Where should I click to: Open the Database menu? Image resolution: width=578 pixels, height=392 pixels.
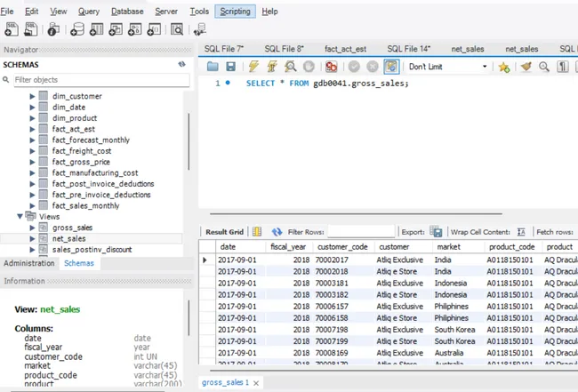[127, 12]
